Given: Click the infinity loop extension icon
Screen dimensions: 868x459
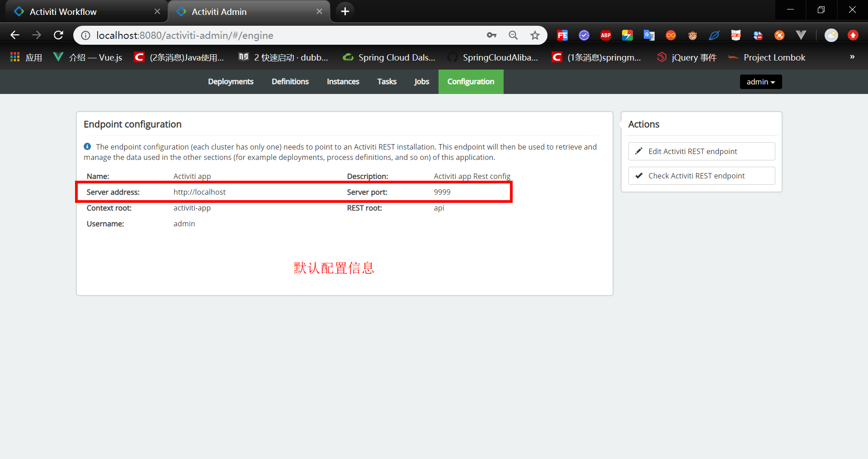Looking at the screenshot, I should [671, 35].
